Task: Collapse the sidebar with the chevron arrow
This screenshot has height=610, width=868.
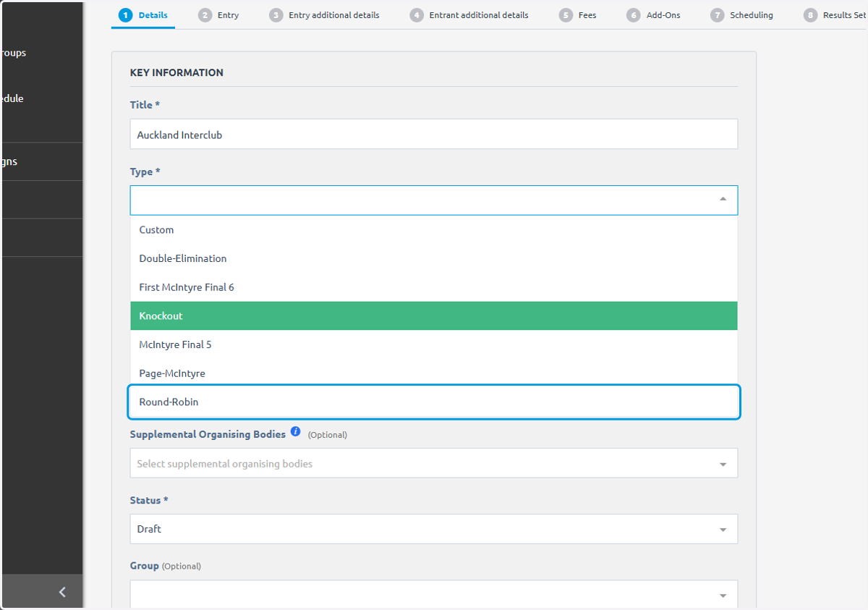Action: coord(62,592)
